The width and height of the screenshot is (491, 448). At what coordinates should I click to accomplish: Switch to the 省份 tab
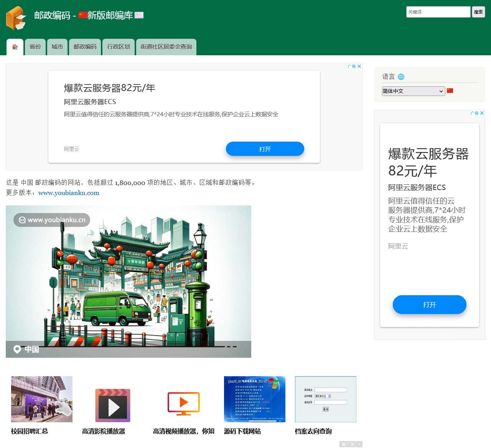(x=35, y=47)
